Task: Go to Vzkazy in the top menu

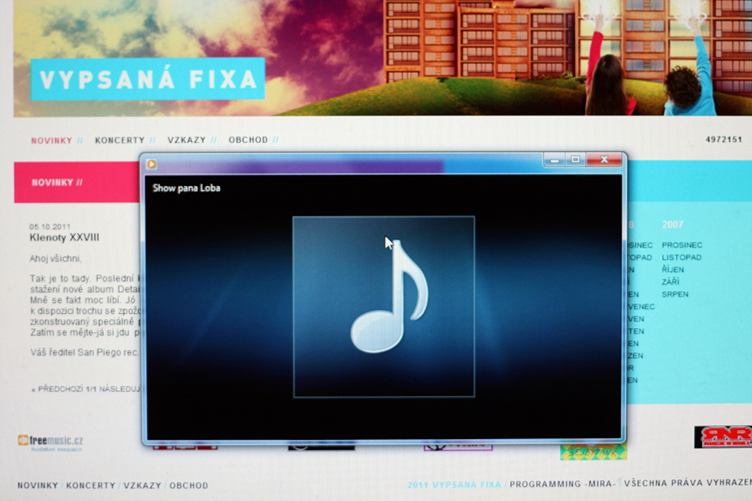Action: pyautogui.click(x=187, y=140)
